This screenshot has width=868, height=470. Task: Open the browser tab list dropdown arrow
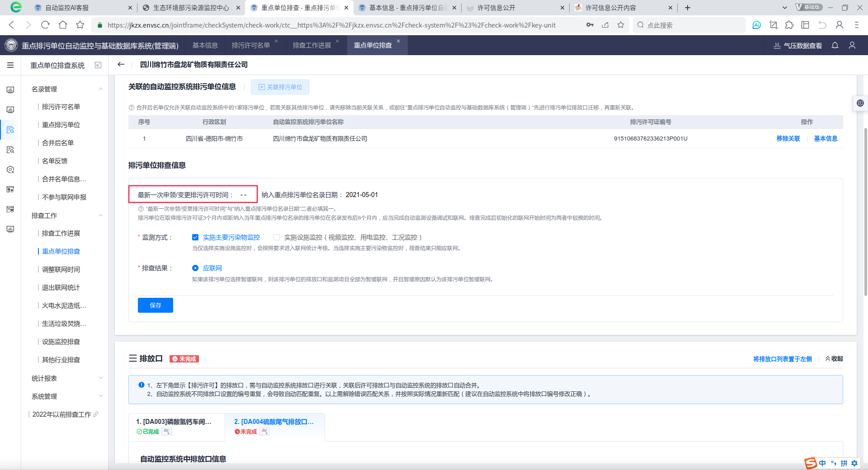[x=785, y=8]
